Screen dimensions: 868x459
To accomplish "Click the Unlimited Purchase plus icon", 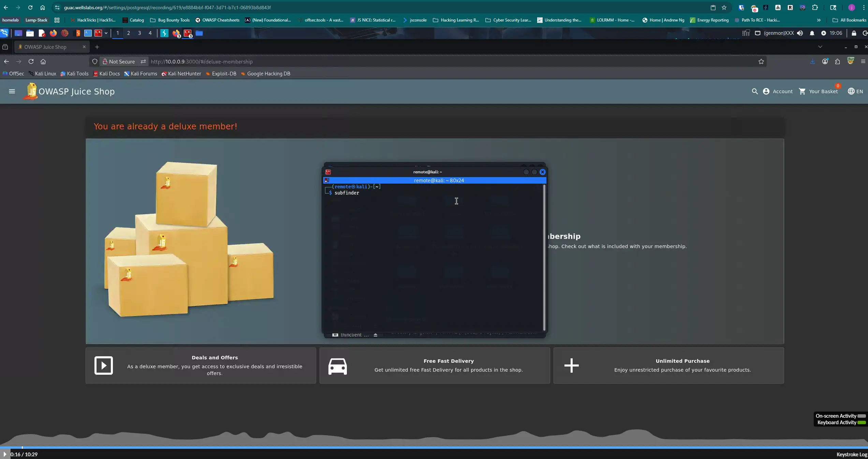I will pyautogui.click(x=571, y=365).
